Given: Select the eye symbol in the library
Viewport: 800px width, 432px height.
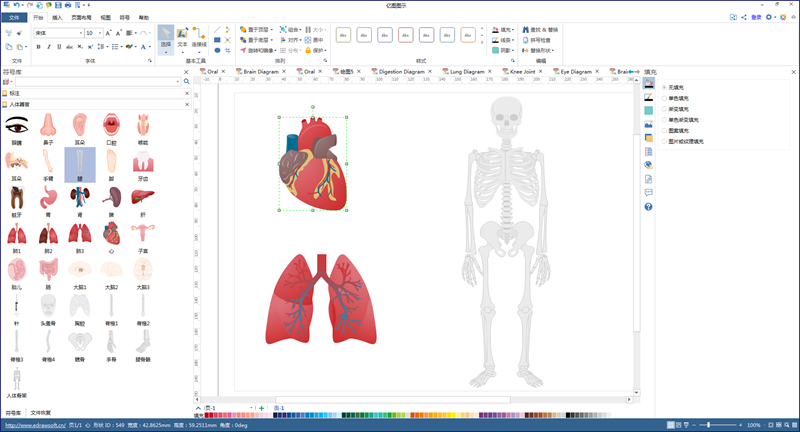Looking at the screenshot, I should coord(17,125).
